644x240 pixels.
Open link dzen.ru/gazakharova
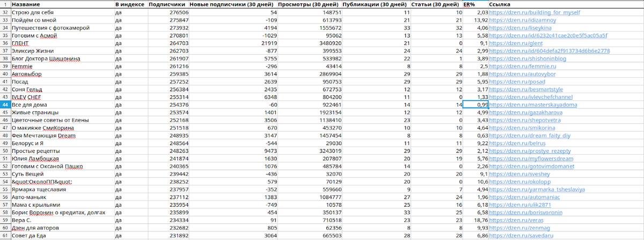pos(525,112)
